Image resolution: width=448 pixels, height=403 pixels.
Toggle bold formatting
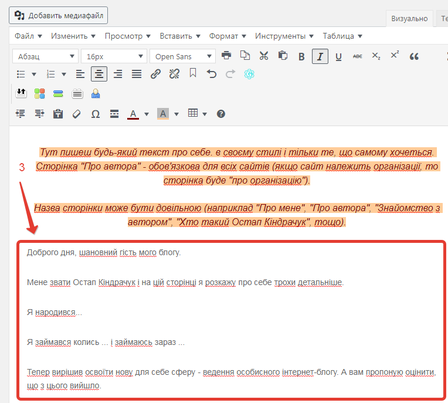click(301, 56)
